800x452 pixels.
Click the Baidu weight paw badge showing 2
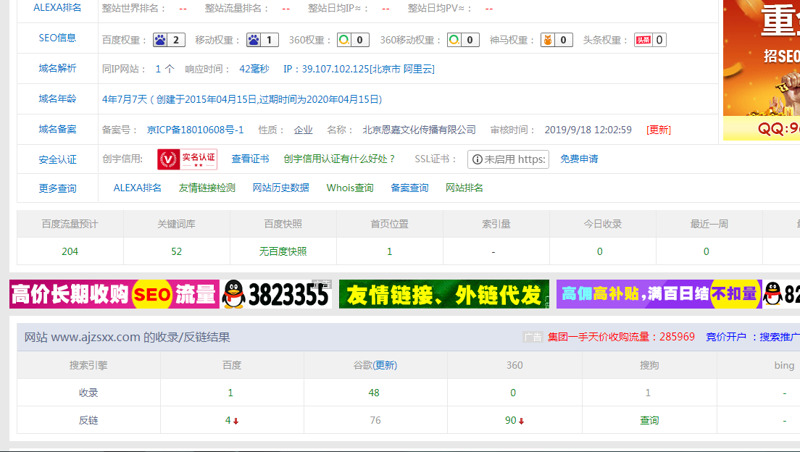[x=169, y=40]
